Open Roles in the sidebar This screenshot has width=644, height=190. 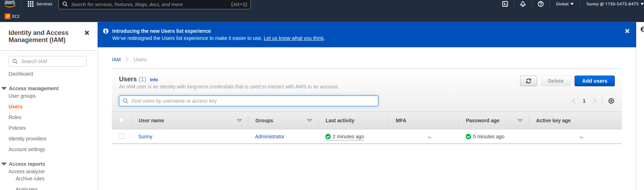click(x=15, y=117)
